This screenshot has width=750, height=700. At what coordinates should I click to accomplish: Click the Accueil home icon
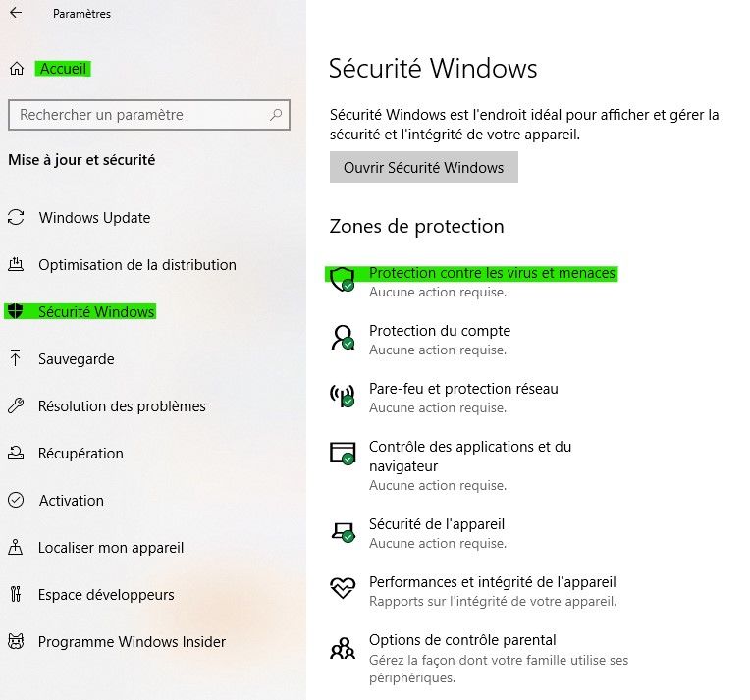tap(16, 69)
